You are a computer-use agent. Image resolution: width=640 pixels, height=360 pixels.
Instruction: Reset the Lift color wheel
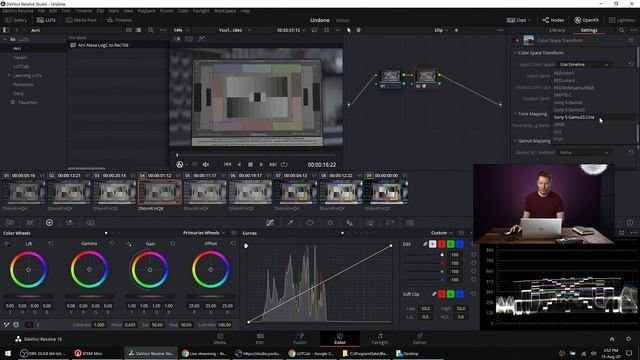[x=51, y=244]
